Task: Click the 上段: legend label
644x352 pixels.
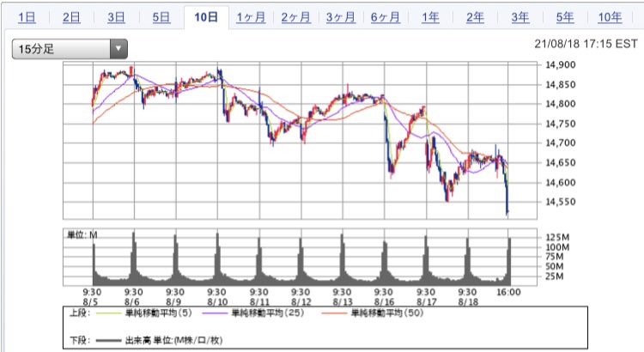Action: point(80,313)
